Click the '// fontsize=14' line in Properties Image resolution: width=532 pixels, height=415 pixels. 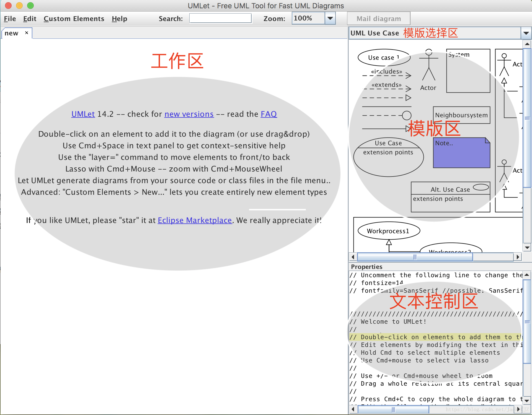[x=377, y=283]
